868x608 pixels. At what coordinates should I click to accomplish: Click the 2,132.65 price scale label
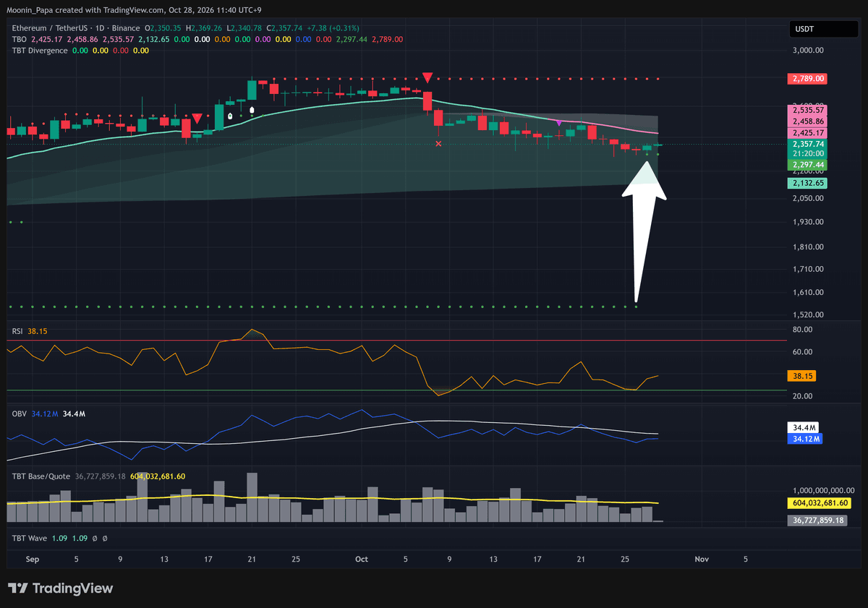click(808, 184)
